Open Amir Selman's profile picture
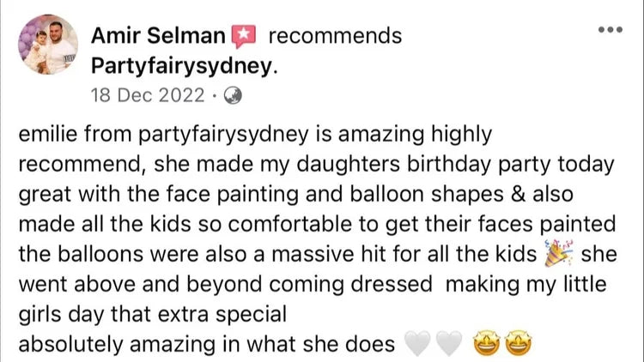This screenshot has height=362, width=644. click(48, 45)
